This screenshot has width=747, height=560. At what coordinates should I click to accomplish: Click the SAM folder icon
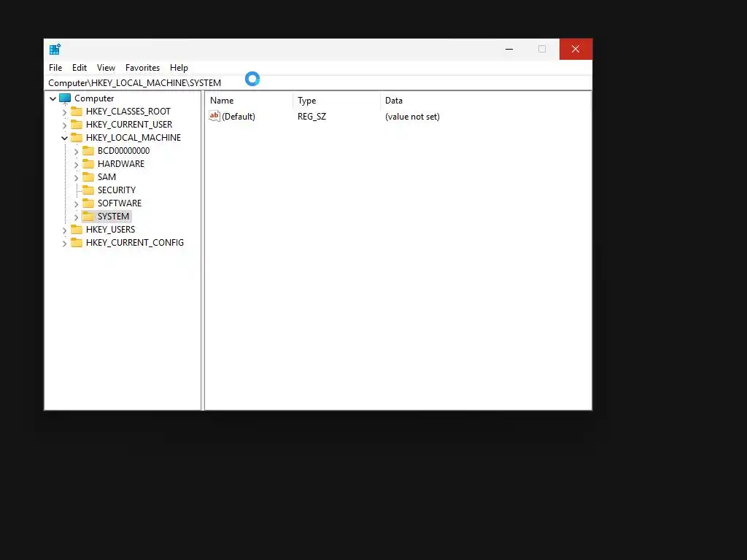click(88, 176)
